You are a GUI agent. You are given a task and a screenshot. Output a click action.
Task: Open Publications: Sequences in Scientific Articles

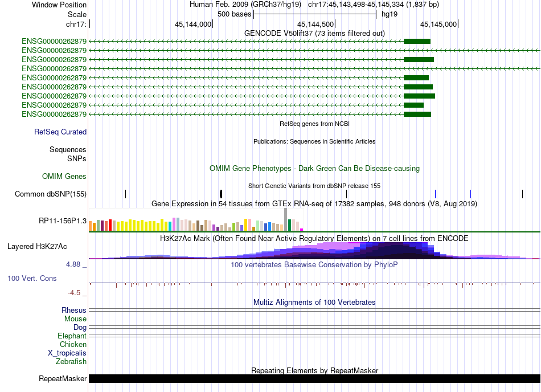pos(314,141)
